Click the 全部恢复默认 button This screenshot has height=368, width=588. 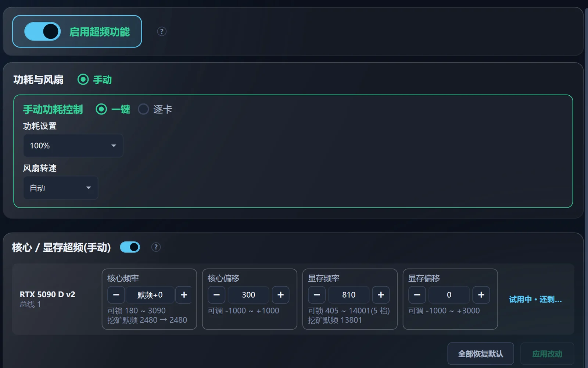tap(481, 354)
